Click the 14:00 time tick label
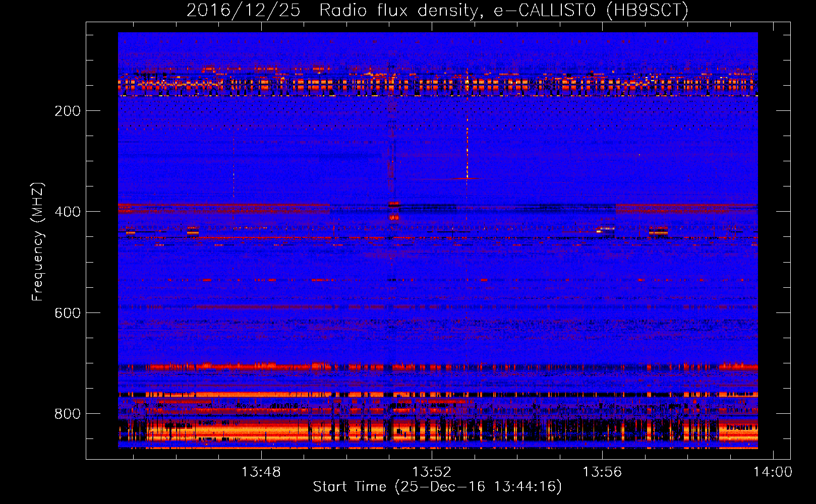 click(773, 472)
